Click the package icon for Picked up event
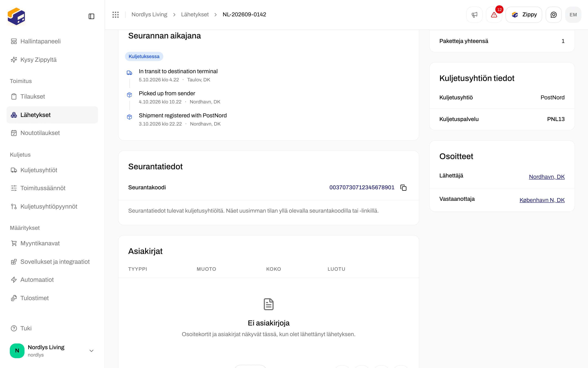The height and width of the screenshot is (368, 588). click(129, 95)
